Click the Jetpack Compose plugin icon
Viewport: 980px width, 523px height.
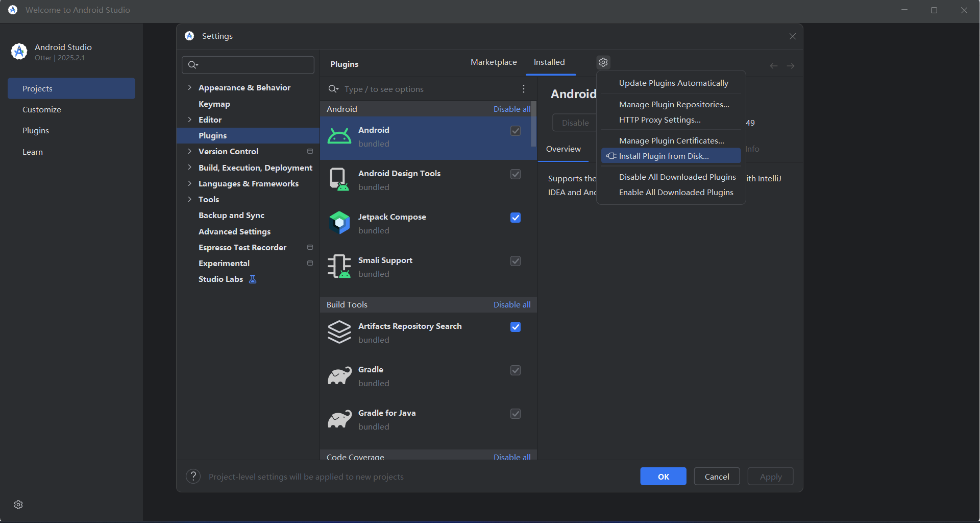coord(339,223)
